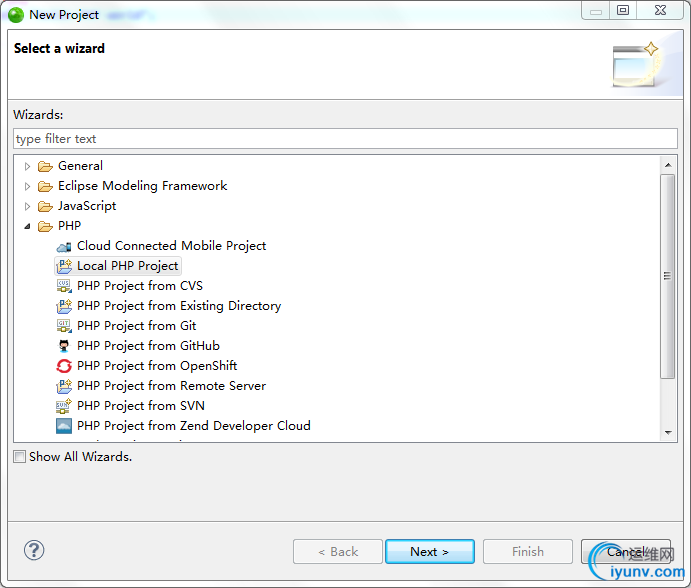The width and height of the screenshot is (691, 588).
Task: Click the Remote Server project icon
Action: (64, 386)
